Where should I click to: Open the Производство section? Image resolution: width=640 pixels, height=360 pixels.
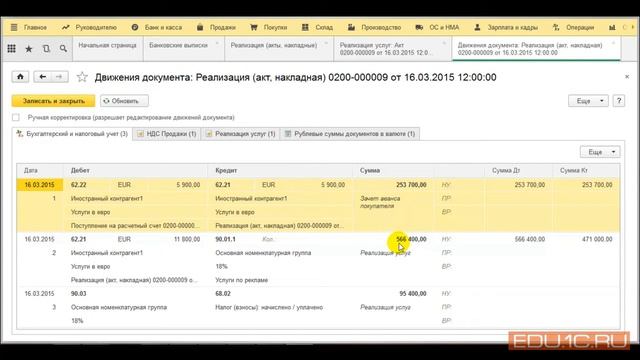pyautogui.click(x=374, y=27)
